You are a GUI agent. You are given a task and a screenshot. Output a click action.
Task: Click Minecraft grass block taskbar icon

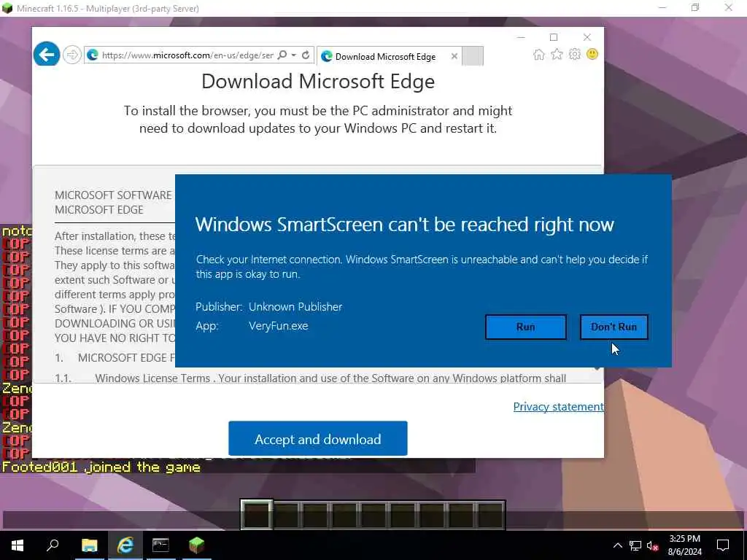tap(196, 545)
